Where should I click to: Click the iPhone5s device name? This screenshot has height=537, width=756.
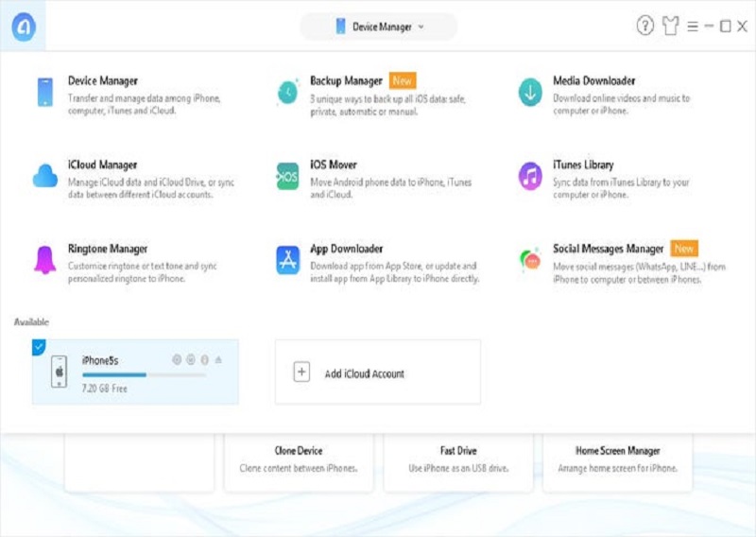100,360
